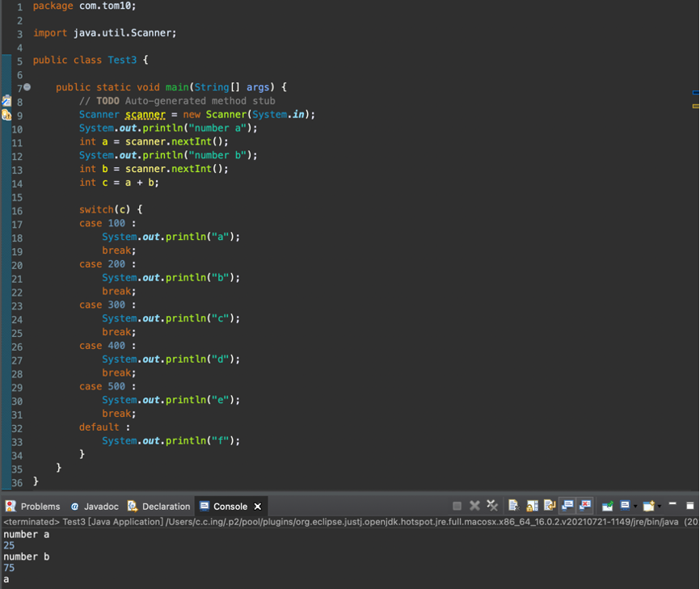Click the yellow warning overview ruler marker

point(695,106)
